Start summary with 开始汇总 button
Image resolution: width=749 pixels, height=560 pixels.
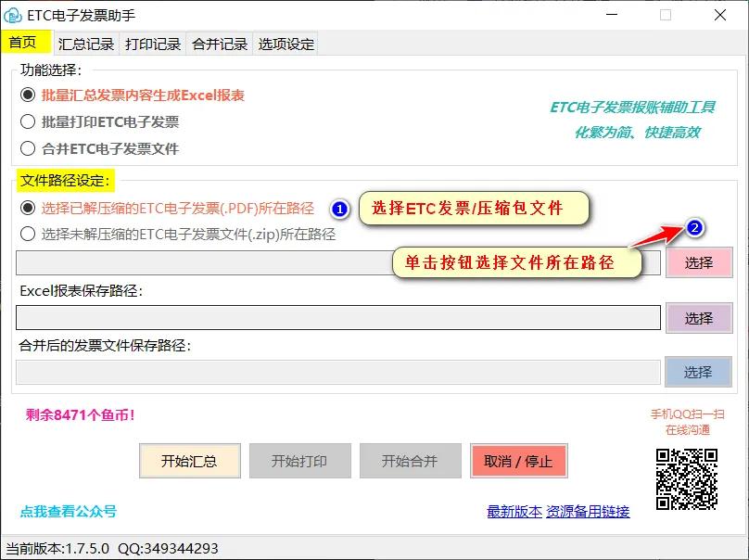coord(190,461)
